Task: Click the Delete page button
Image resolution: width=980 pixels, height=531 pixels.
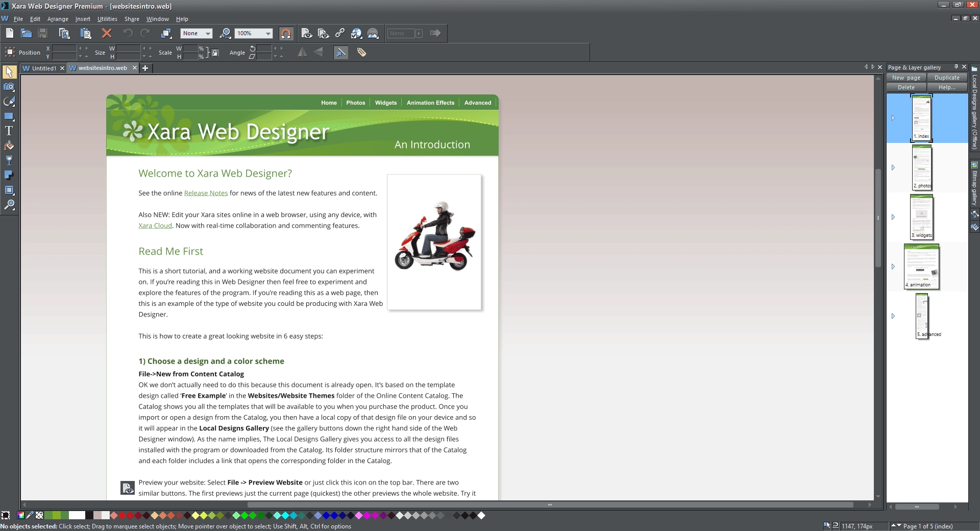Action: tap(906, 87)
